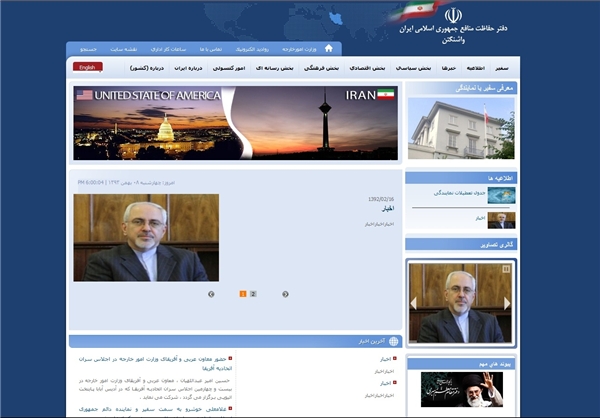The width and height of the screenshot is (600, 418).
Task: Click the امروز: چهارشنبه ۰۸ بهمن date line
Action: [126, 183]
